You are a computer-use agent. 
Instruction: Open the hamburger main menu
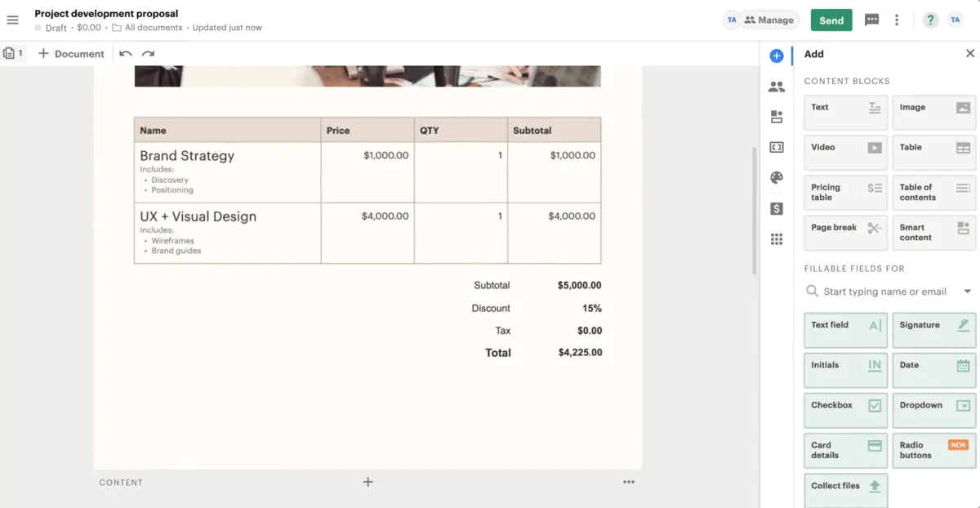[12, 20]
